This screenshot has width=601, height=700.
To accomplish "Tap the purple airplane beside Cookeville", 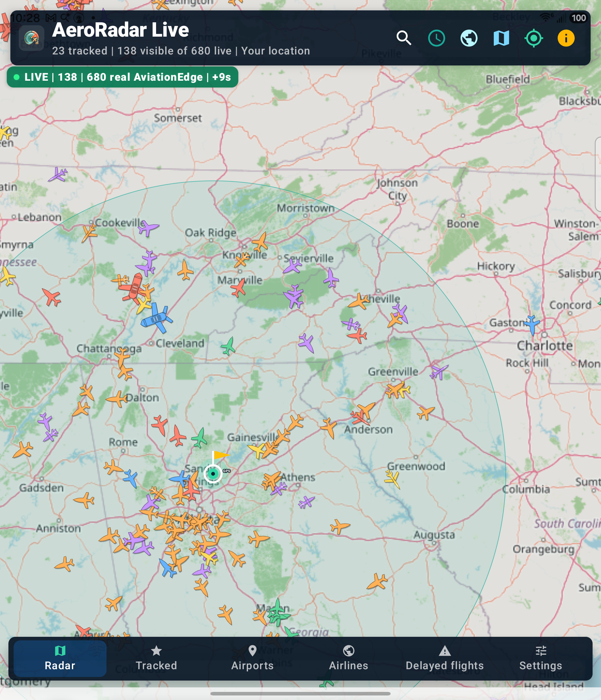I will 148,228.
